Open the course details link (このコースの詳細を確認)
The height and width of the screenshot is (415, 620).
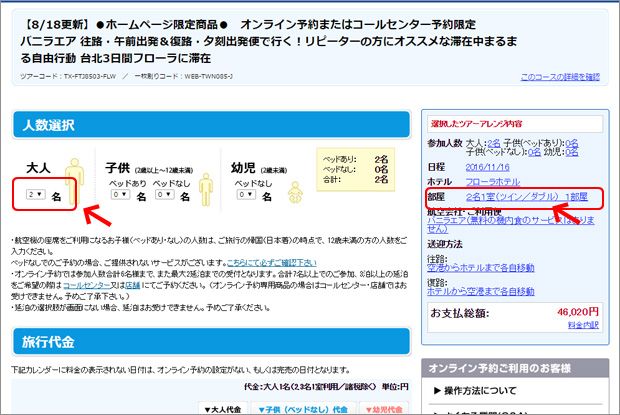pos(560,76)
